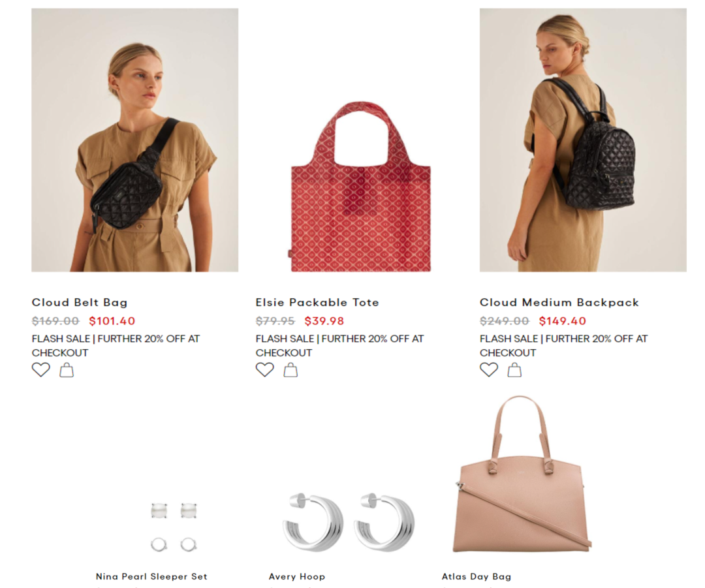The image size is (705, 588).
Task: Add Cloud Medium Backpack to shopping bag
Action: pyautogui.click(x=514, y=370)
